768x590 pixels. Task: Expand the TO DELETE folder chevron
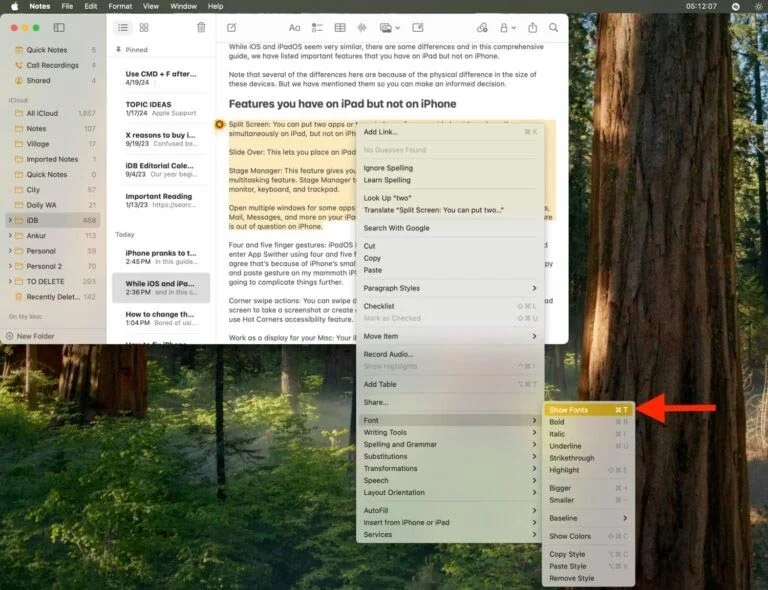tap(10, 282)
